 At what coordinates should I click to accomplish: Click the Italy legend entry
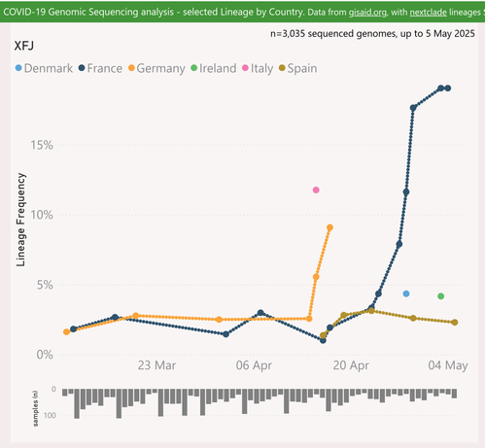point(258,69)
